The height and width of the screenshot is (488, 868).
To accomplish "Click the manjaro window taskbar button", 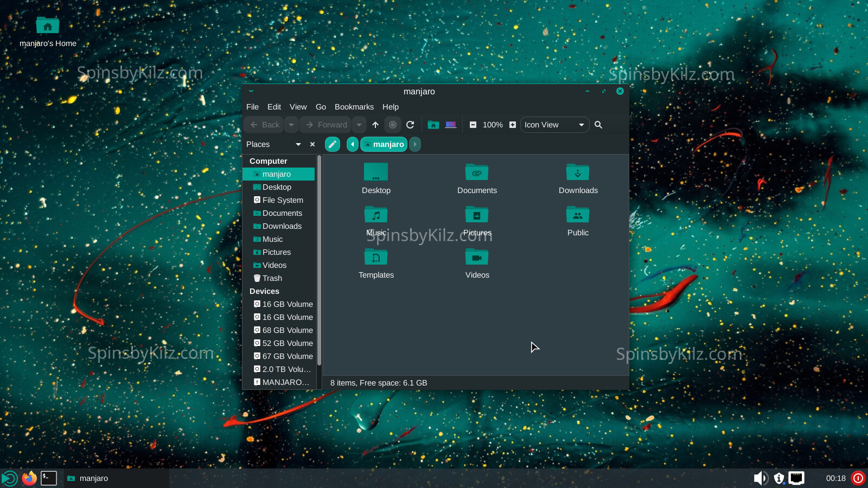I will 117,478.
